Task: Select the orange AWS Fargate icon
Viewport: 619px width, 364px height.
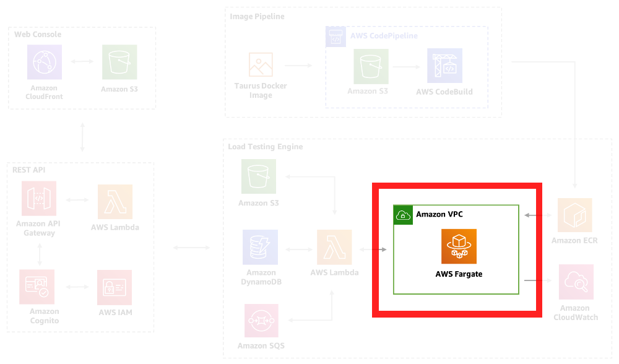Action: pyautogui.click(x=459, y=246)
